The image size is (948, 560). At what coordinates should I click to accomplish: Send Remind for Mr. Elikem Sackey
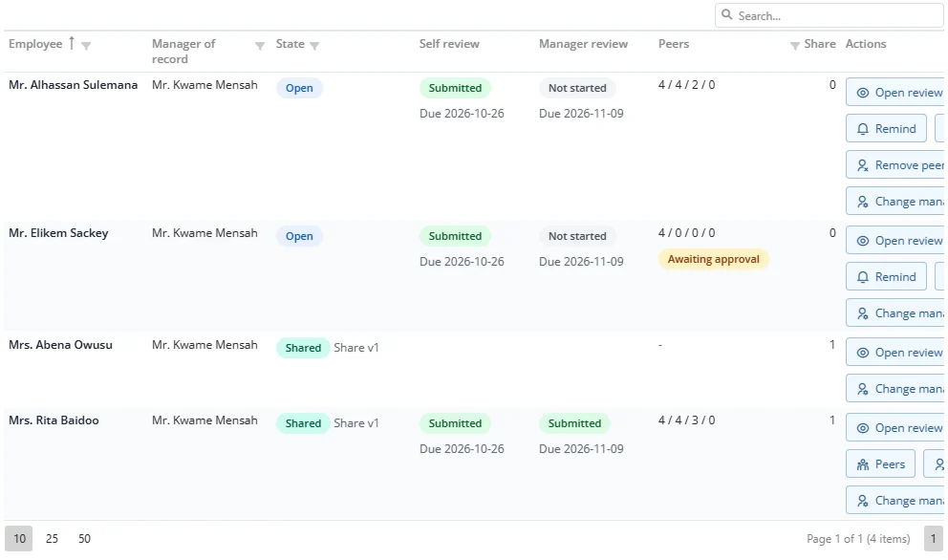coord(886,277)
